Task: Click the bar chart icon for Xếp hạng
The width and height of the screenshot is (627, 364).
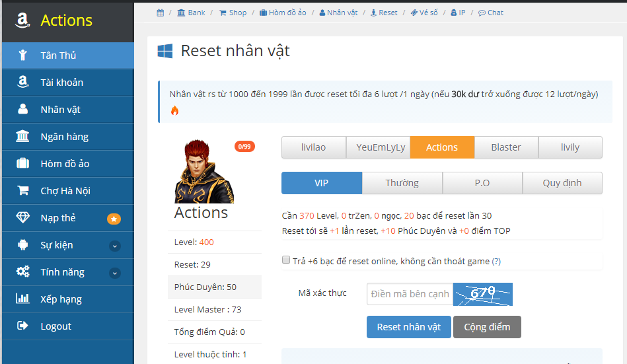Action: point(23,299)
